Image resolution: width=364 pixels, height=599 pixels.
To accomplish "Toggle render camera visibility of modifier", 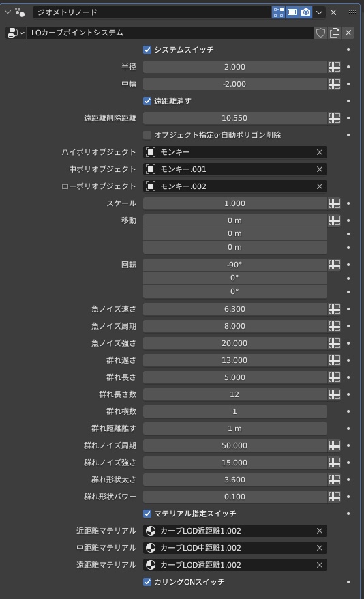I will [305, 12].
